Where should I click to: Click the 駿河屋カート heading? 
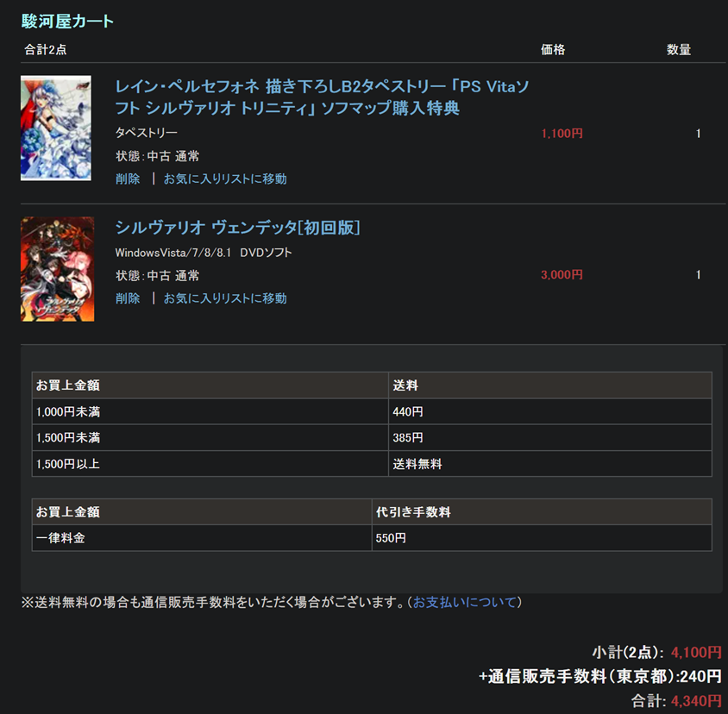point(67,22)
